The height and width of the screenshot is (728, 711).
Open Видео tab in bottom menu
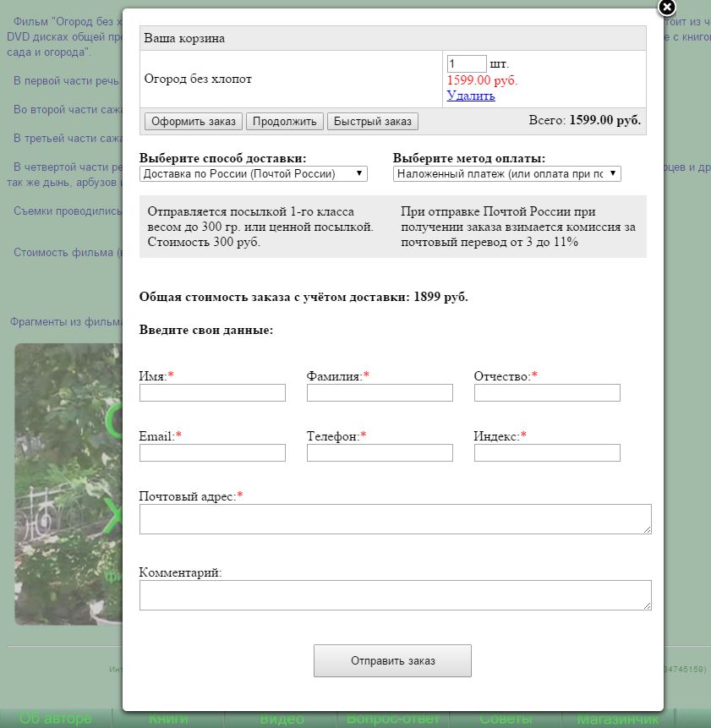tap(282, 718)
